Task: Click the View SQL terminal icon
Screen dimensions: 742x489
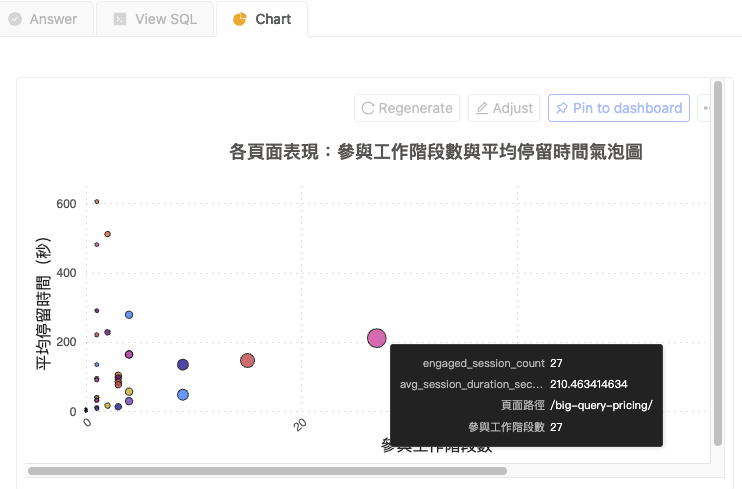Action: coord(120,19)
